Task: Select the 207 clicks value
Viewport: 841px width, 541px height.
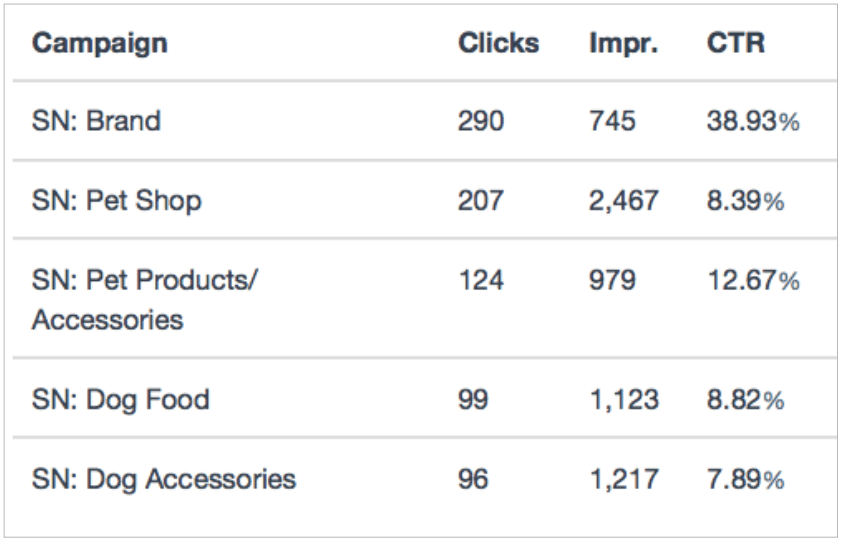Action: (481, 201)
